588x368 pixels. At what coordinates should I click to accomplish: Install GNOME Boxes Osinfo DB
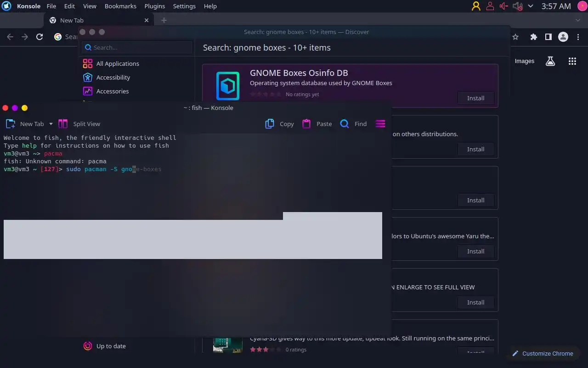click(x=476, y=98)
